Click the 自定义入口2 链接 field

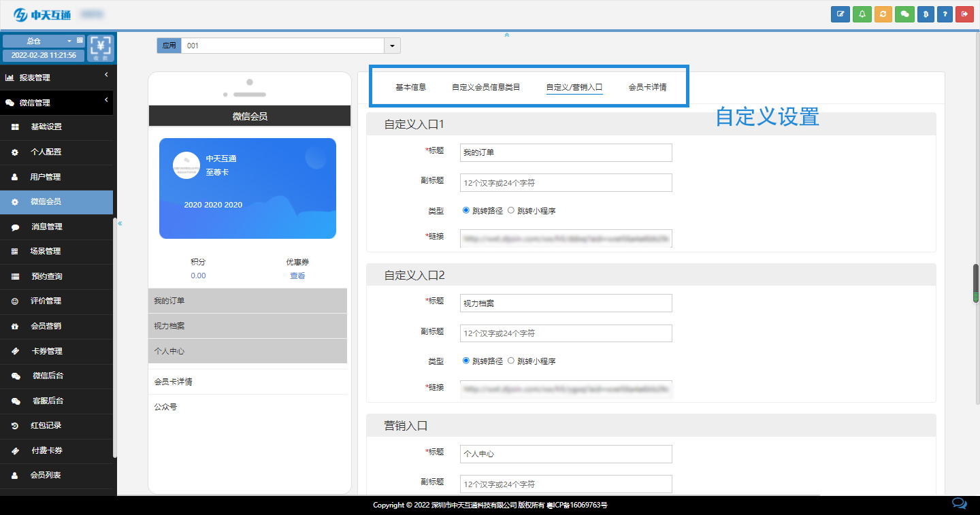coord(566,389)
